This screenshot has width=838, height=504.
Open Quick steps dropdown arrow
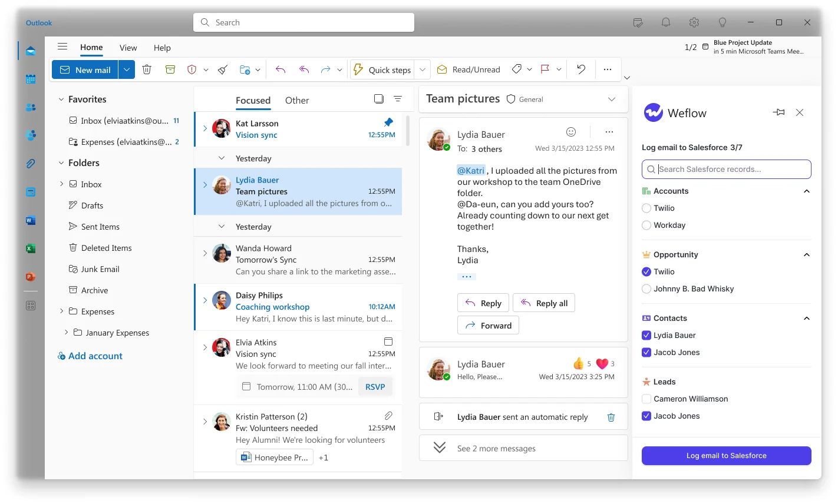[x=423, y=69]
